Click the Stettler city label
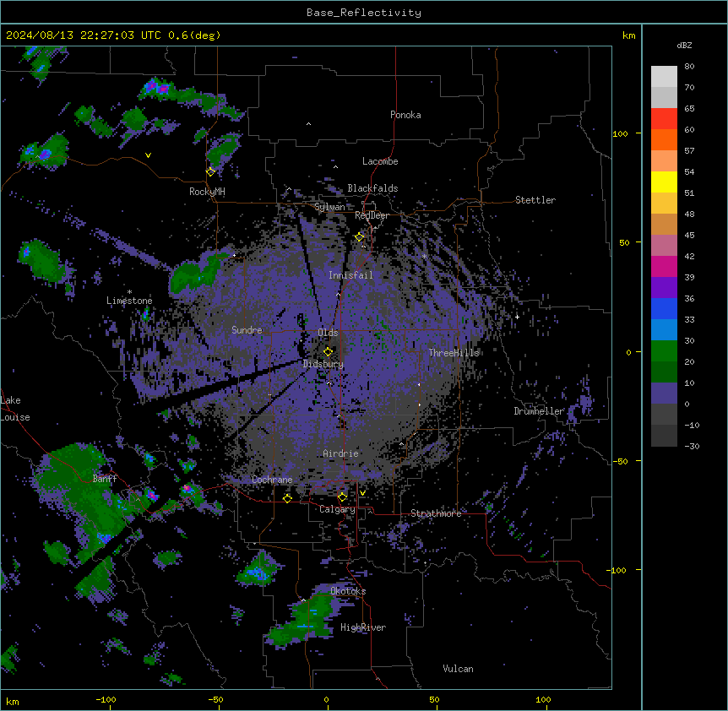 535,200
